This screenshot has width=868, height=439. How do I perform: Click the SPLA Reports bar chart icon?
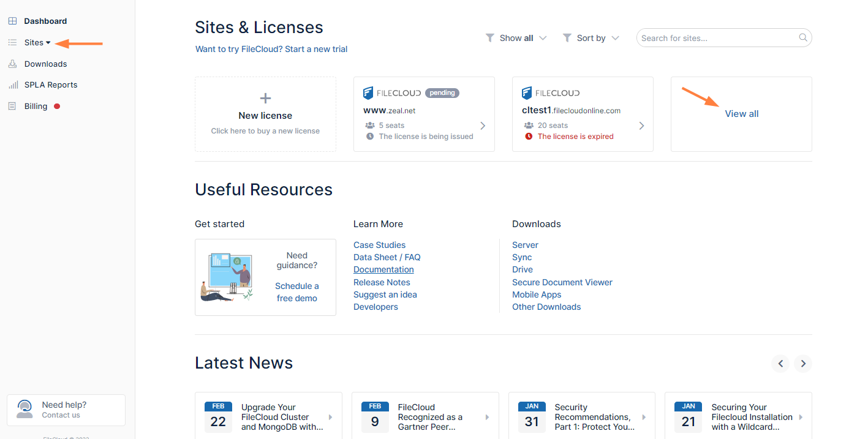coord(12,85)
